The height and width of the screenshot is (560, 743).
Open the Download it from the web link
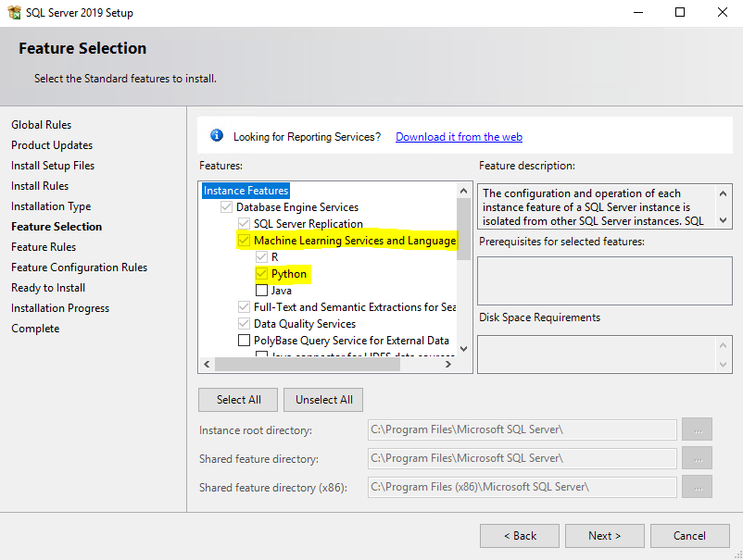pos(459,137)
